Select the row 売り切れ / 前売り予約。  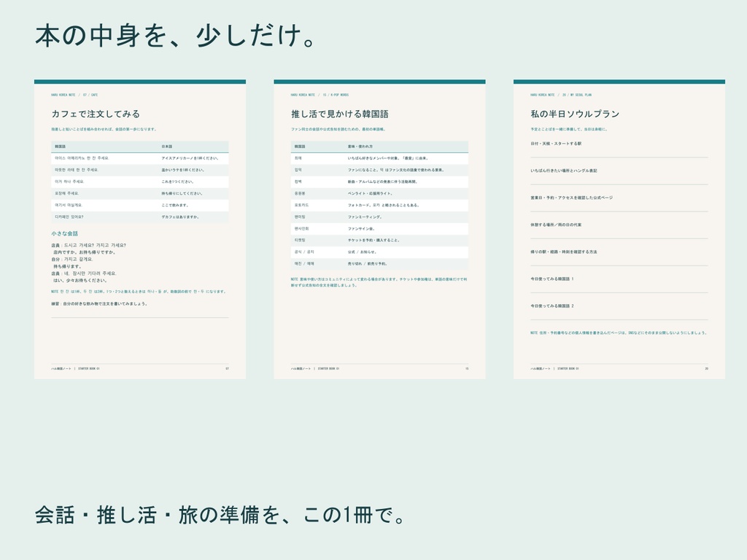pyautogui.click(x=379, y=264)
